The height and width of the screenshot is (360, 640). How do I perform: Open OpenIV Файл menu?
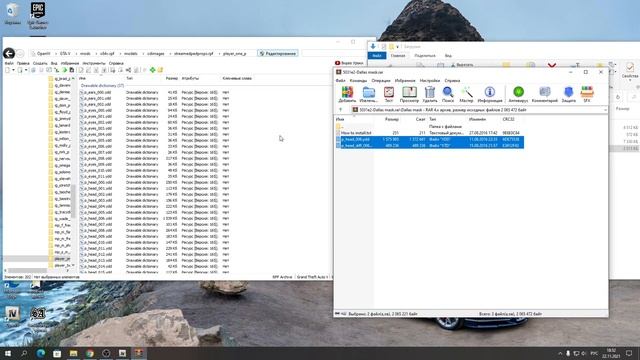(9, 63)
